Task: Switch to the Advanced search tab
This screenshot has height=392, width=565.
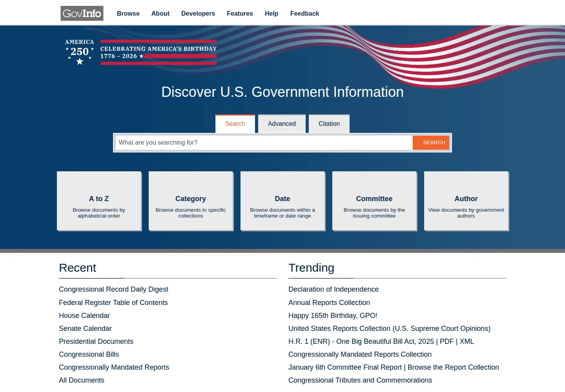Action: click(282, 124)
